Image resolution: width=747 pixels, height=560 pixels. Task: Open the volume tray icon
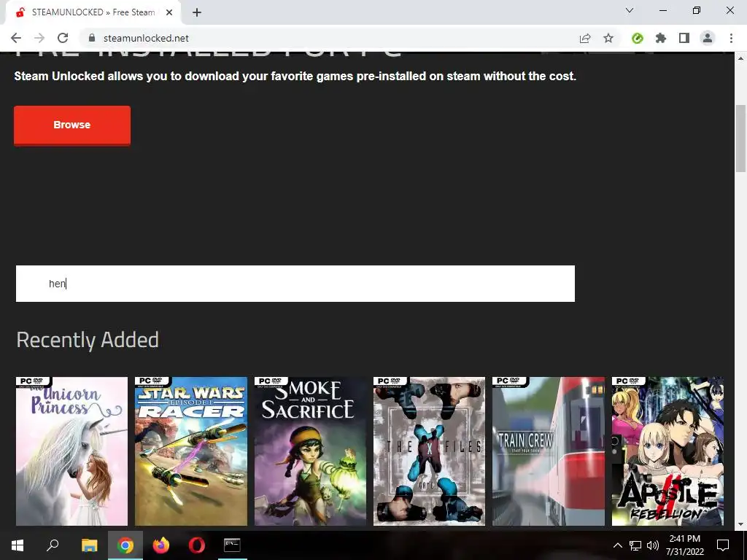coord(653,545)
